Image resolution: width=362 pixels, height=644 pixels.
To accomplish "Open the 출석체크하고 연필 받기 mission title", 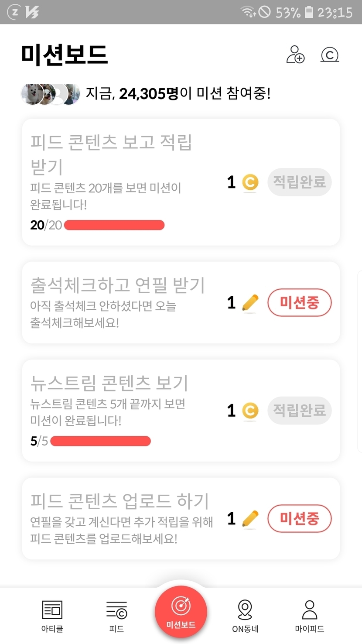I will tap(117, 285).
